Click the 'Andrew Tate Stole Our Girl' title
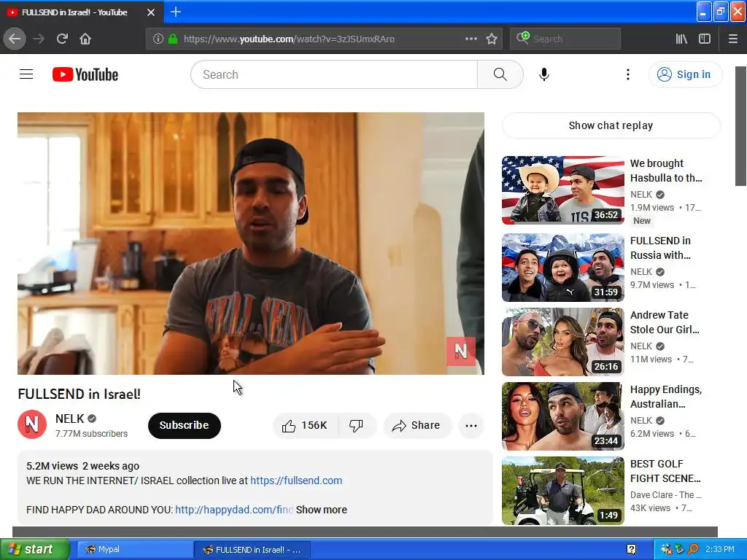The width and height of the screenshot is (747, 560). (665, 322)
